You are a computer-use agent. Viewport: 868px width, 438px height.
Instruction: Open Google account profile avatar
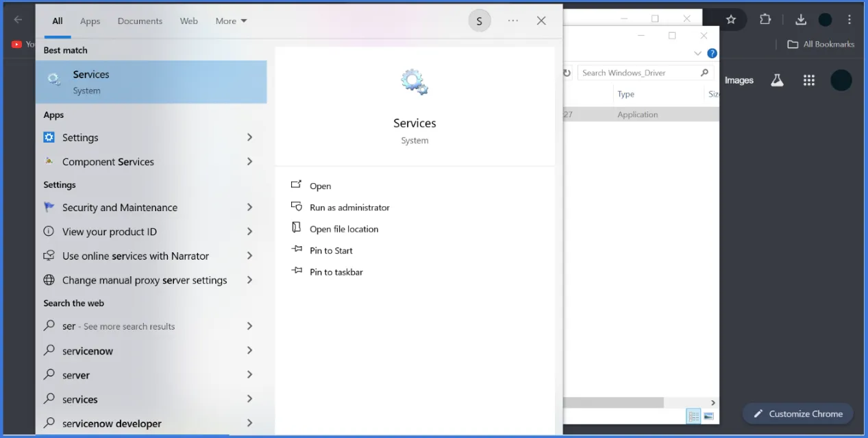coord(841,80)
